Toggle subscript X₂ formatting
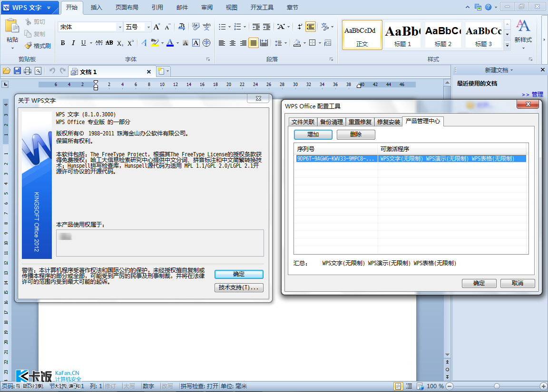548x392 pixels. click(120, 43)
